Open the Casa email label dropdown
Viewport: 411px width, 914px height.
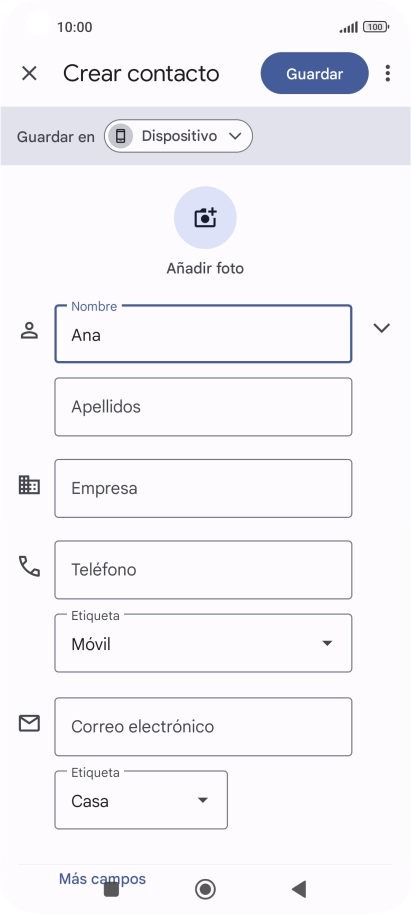pyautogui.click(x=141, y=800)
